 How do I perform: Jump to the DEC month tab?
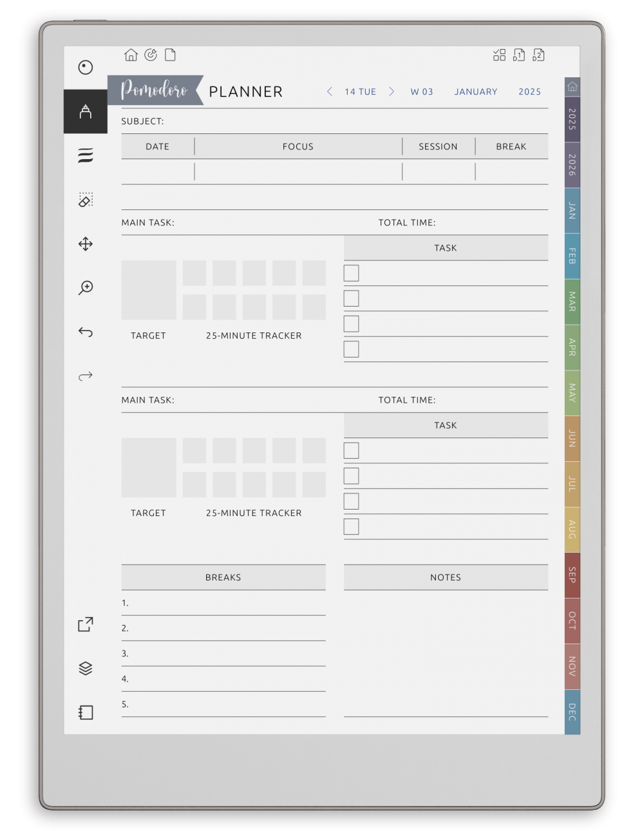pyautogui.click(x=572, y=712)
